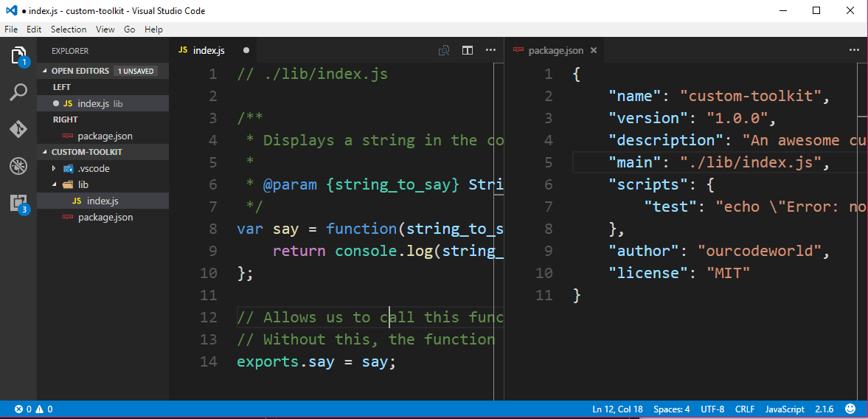Click the open changes icon

444,50
